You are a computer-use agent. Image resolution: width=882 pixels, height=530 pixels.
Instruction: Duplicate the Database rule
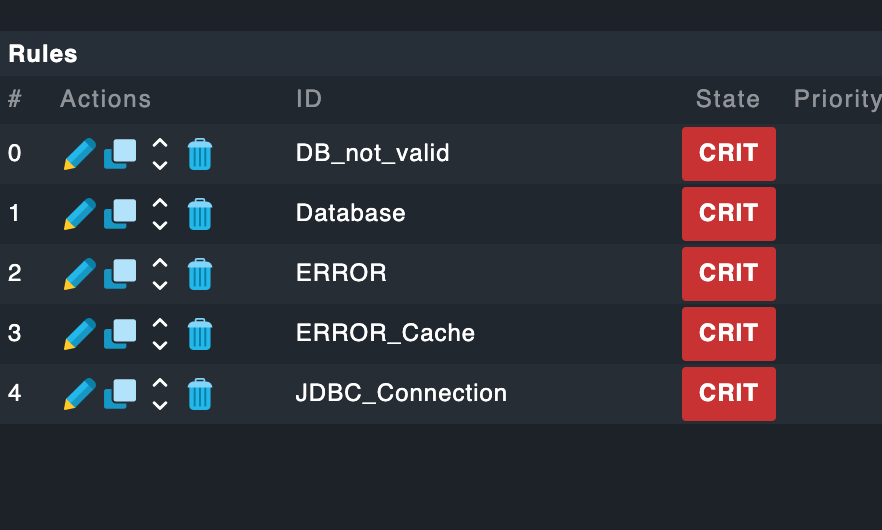click(120, 214)
